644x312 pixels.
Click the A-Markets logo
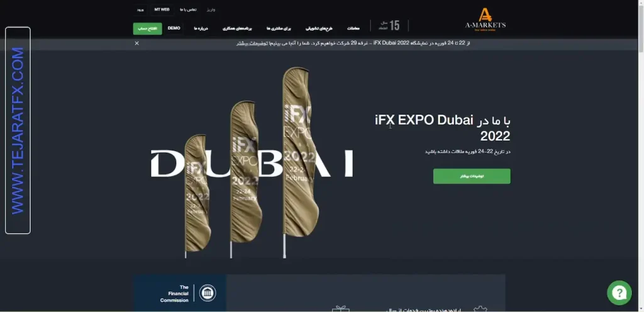click(484, 19)
